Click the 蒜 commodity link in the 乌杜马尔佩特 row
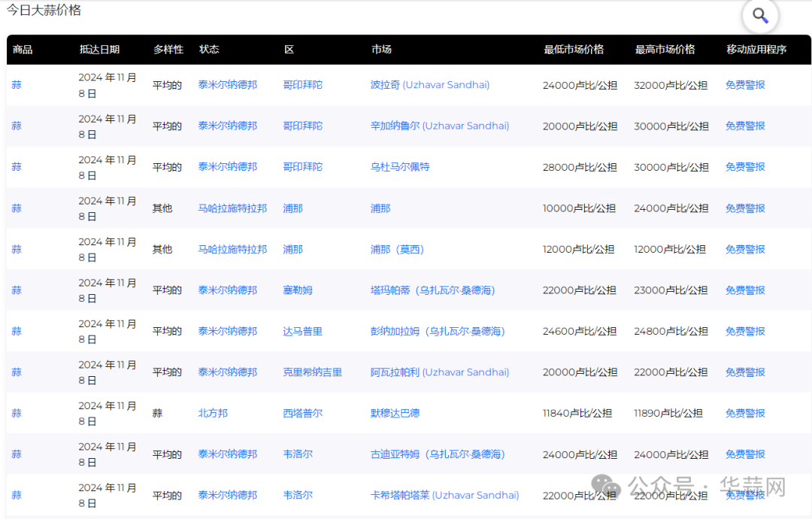This screenshot has height=519, width=812. [17, 167]
